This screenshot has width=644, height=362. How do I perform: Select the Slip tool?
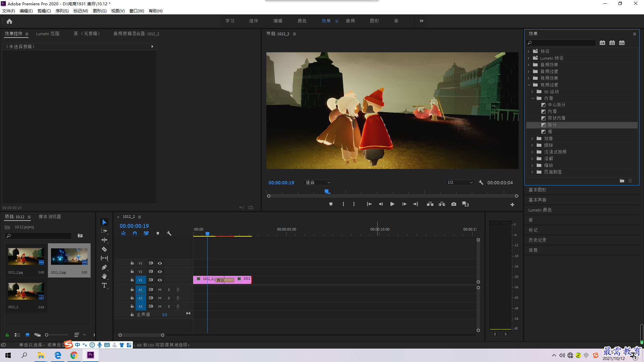(104, 258)
